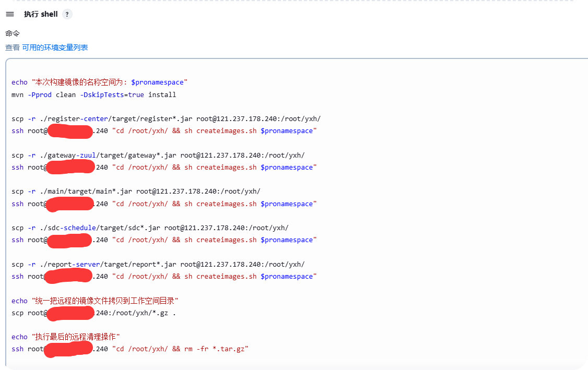
Task: Click the ssh createimages.sh line below gateway-zuul
Action: 164,167
